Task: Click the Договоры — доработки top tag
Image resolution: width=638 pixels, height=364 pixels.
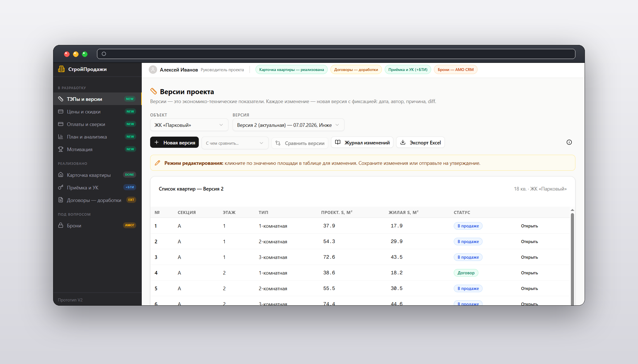Action: pos(356,70)
